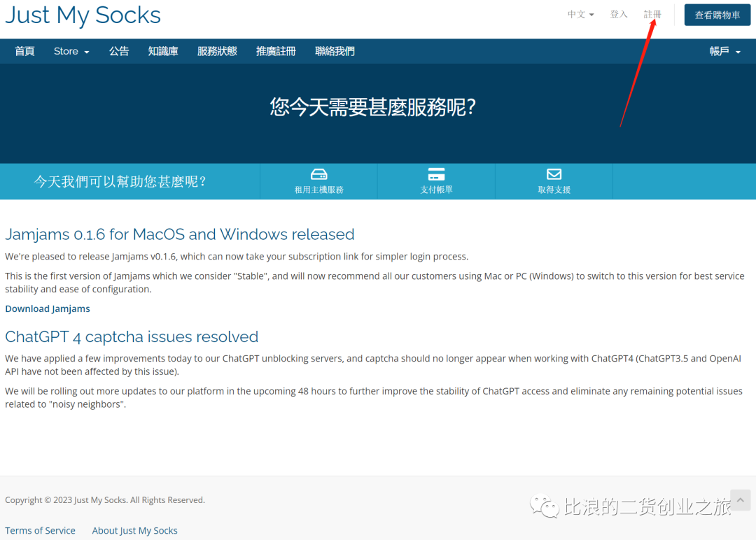Viewport: 756px width, 540px height.
Task: Click the scroll-to-top arrow button
Action: coord(741,500)
